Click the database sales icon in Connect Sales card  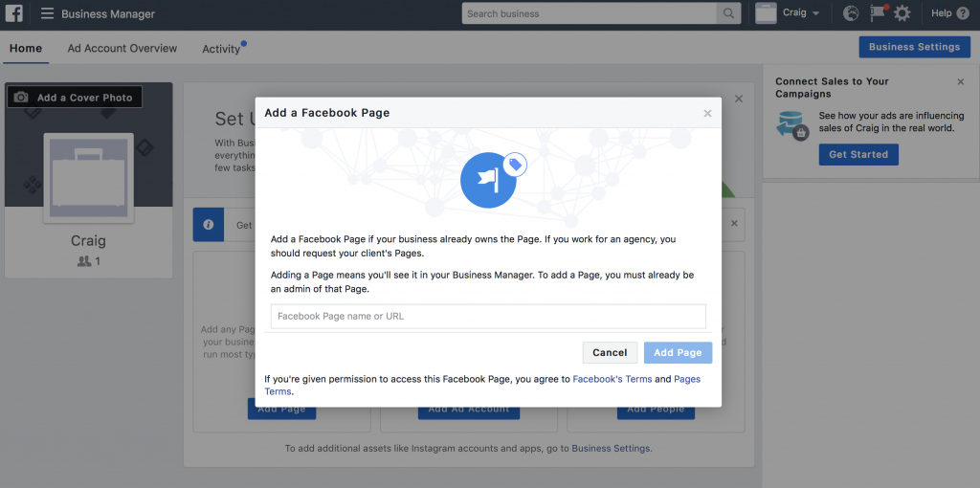click(791, 124)
